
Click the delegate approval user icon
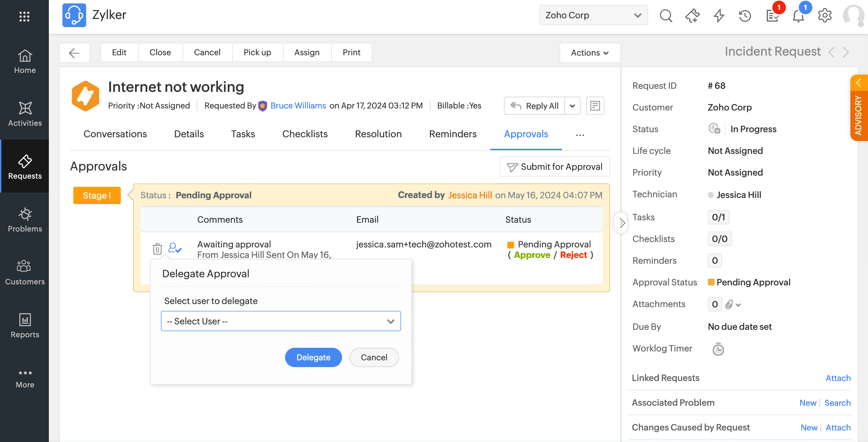(x=175, y=248)
